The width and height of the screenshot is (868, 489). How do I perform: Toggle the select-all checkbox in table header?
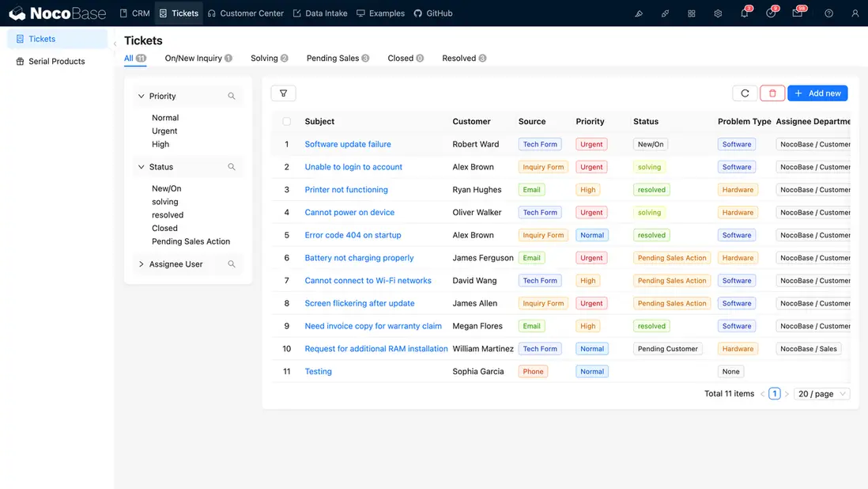[x=286, y=122]
